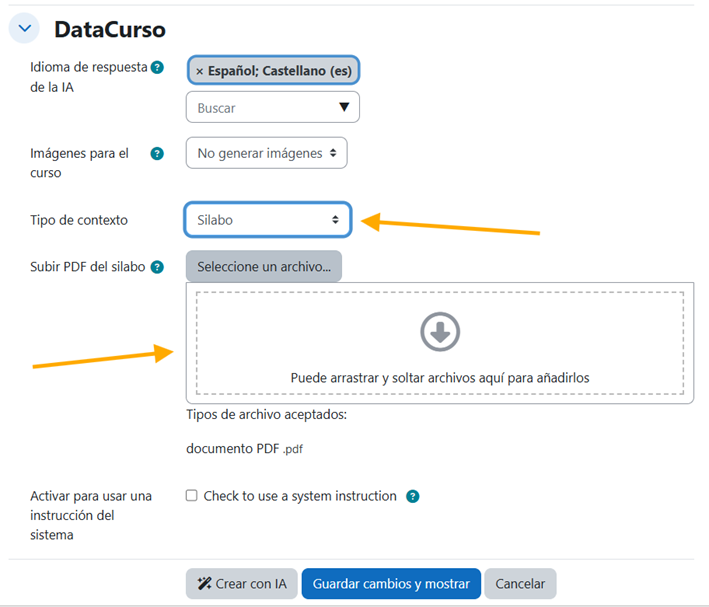Expand the Tipo de contexto Sílabo dropdown
The width and height of the screenshot is (709, 607).
coord(267,220)
